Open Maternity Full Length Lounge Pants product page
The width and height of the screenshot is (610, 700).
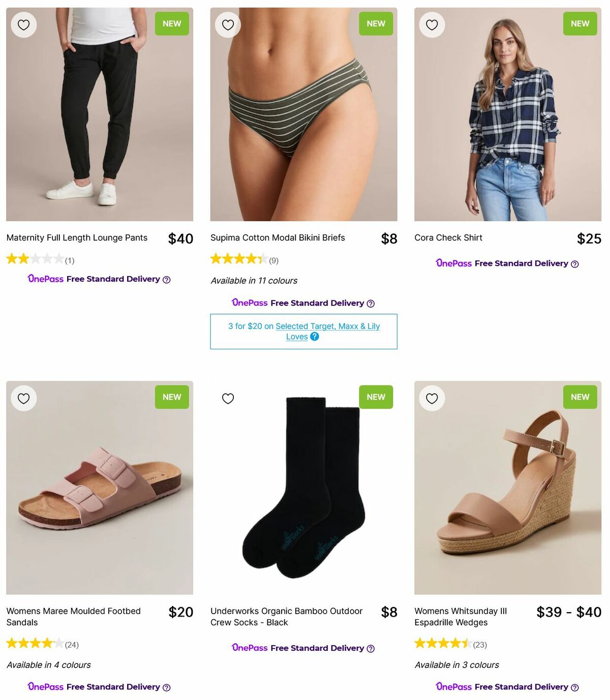tap(76, 237)
